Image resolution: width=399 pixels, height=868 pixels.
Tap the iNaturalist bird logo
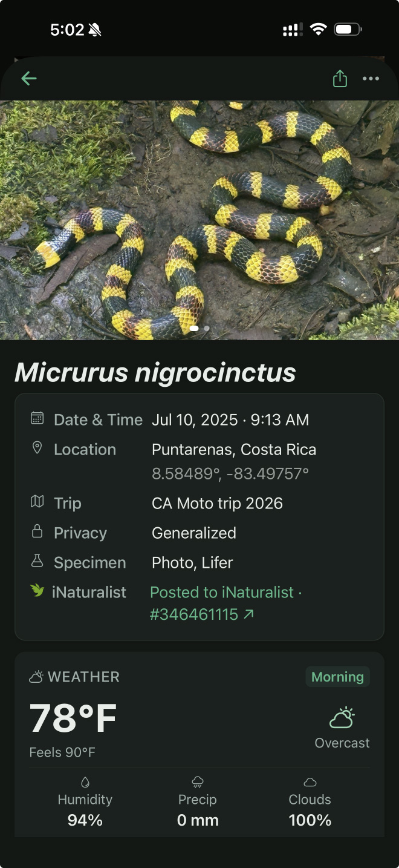[x=37, y=590]
